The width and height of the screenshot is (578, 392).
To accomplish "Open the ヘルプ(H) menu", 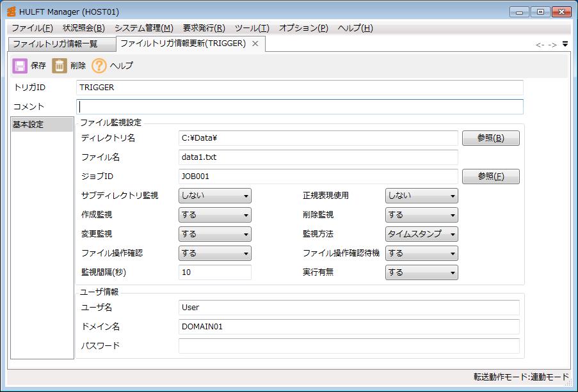I will pyautogui.click(x=355, y=28).
